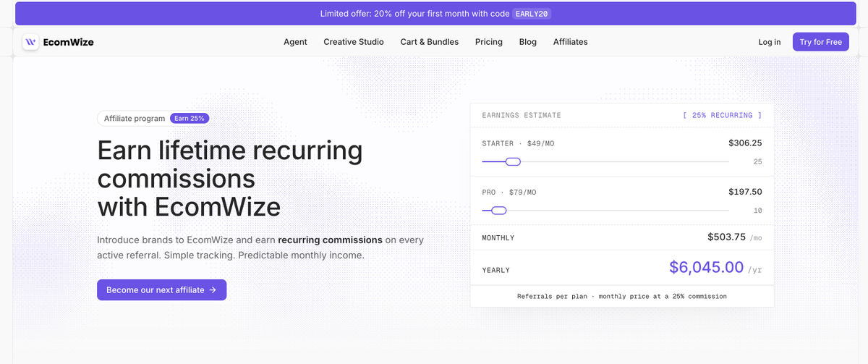
Task: Click the Earn 25% badge
Action: (190, 118)
